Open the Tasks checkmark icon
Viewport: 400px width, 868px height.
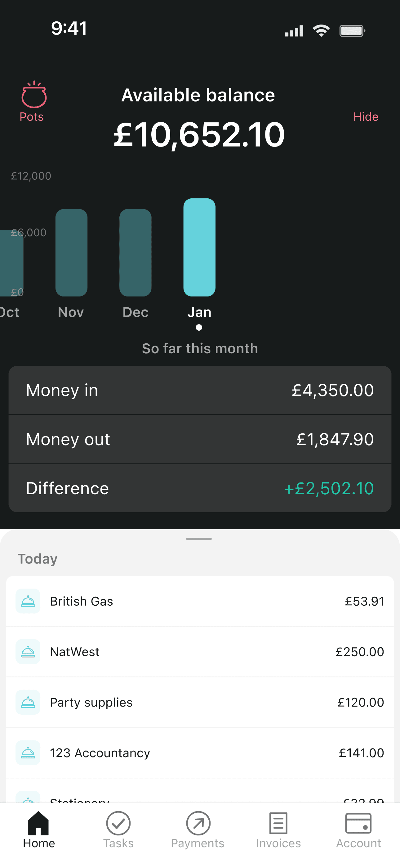(x=118, y=823)
